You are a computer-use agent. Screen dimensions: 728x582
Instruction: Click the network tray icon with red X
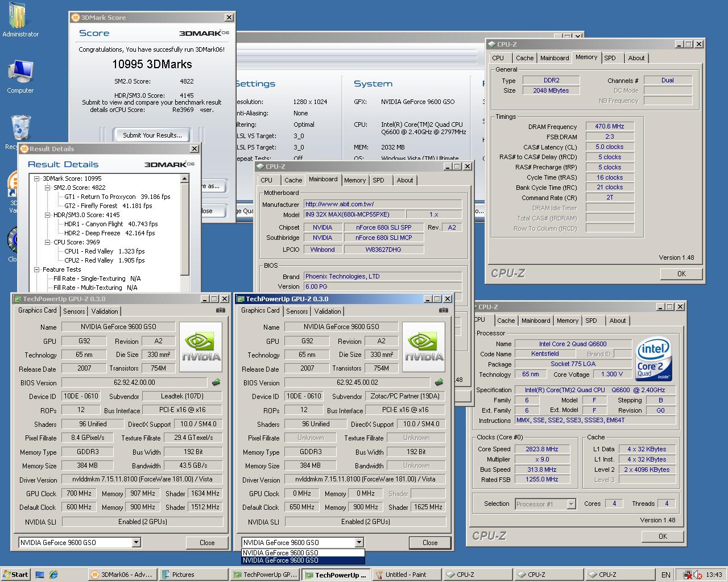tap(688, 575)
